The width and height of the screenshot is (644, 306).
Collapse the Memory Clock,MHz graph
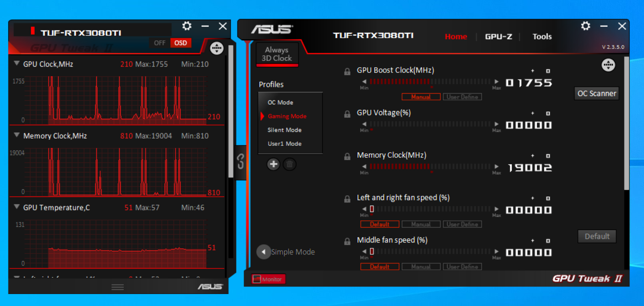point(17,135)
